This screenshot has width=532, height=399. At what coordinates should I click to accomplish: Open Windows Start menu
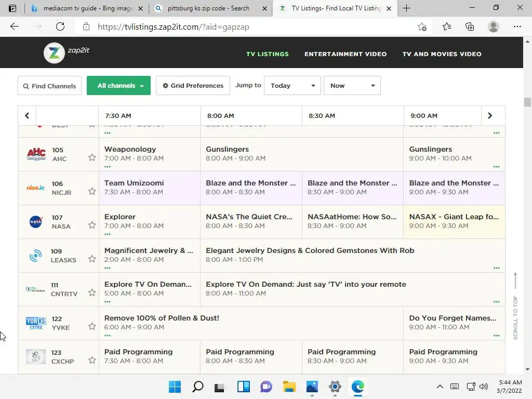(x=175, y=387)
